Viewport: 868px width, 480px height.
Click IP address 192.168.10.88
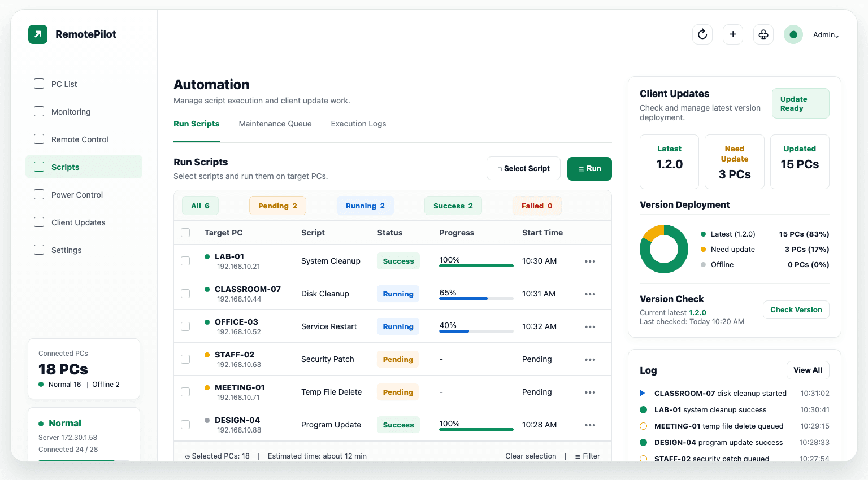tap(239, 430)
